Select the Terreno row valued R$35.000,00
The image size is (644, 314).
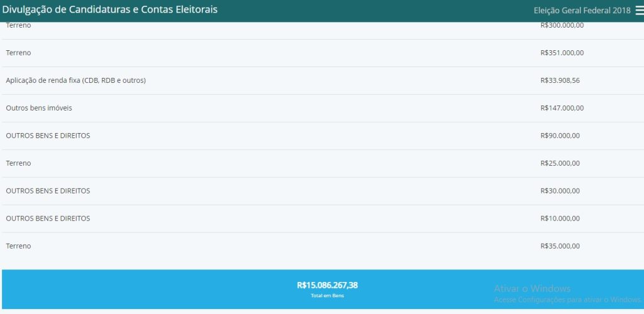tap(18, 246)
